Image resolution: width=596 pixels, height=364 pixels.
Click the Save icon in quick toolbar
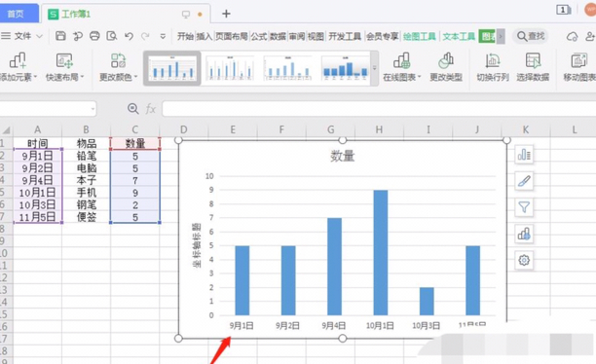tap(60, 36)
